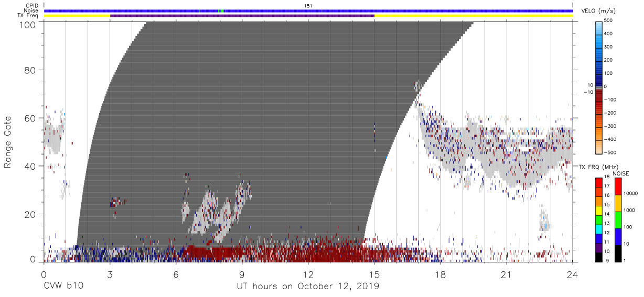Click the cyan 12-13 MHz TX FRQ swatch
The image size is (644, 297).
[599, 229]
